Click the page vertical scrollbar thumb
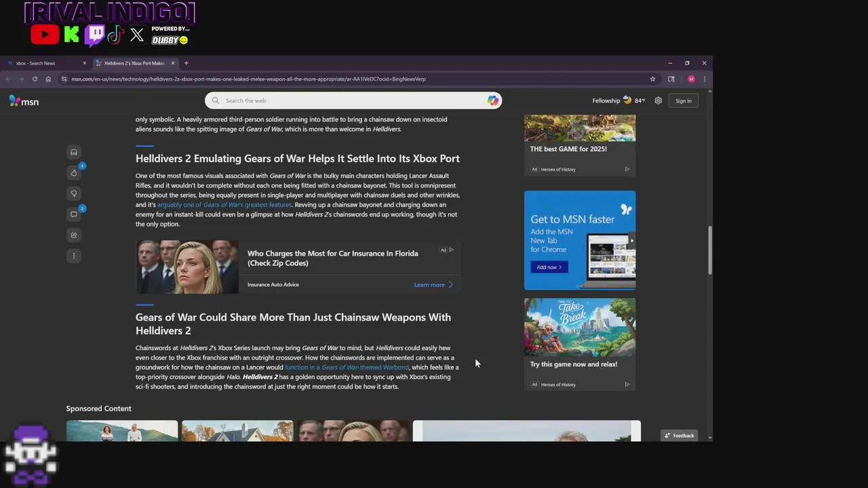868x488 pixels. 710,250
